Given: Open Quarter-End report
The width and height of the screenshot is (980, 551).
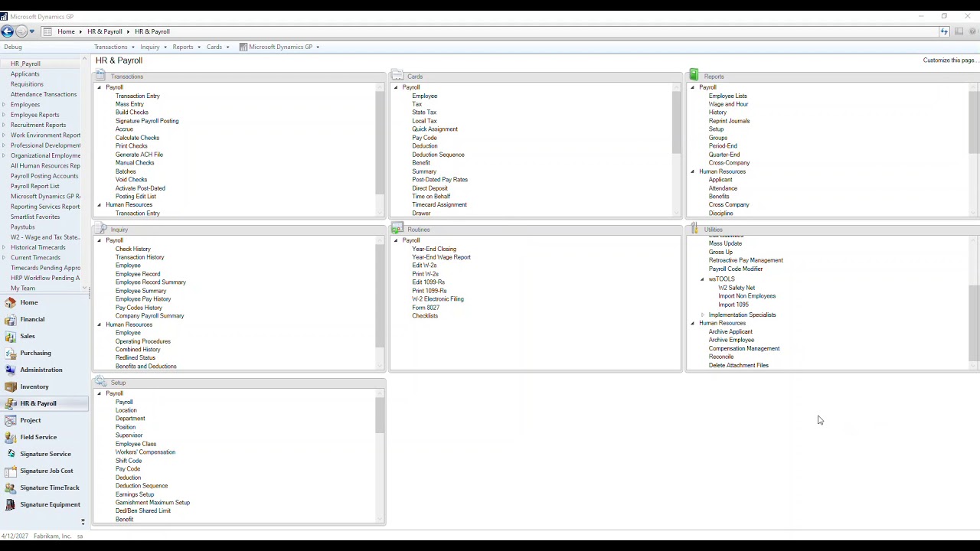Looking at the screenshot, I should (x=724, y=155).
